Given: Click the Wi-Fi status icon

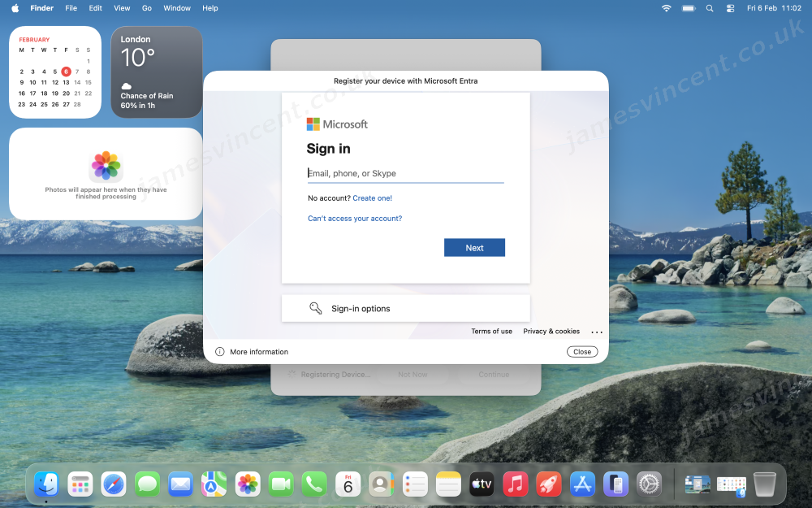Looking at the screenshot, I should point(667,8).
